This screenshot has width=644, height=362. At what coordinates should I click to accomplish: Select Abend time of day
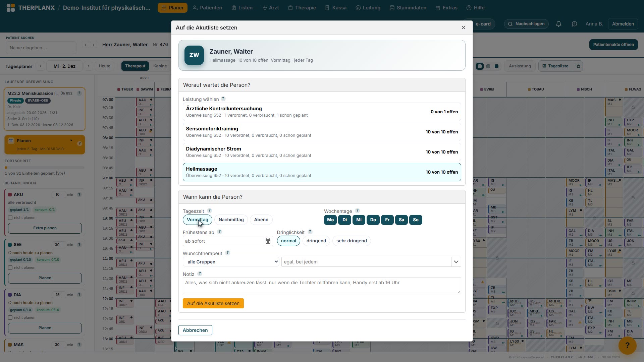261,220
